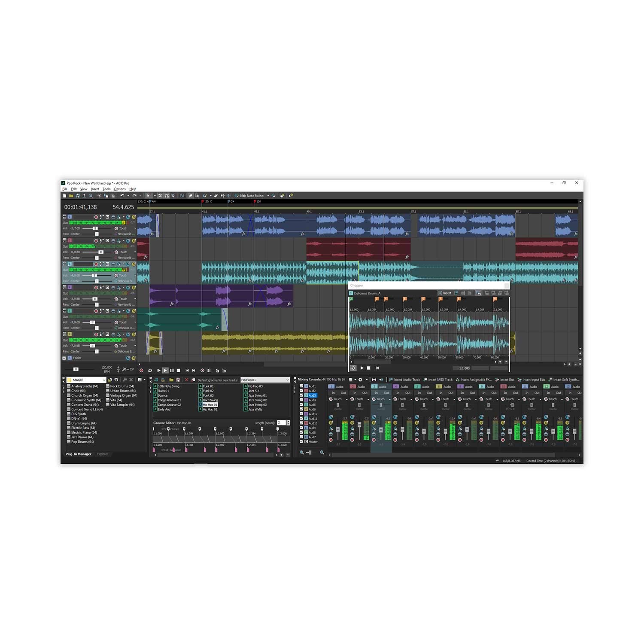
Task: Click the record arm button on track 1
Action: 96,217
